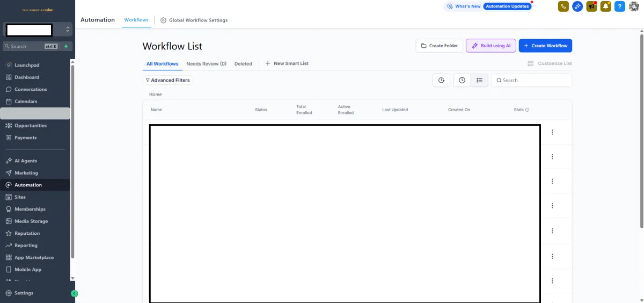Open the user profile avatar
Image resolution: width=644 pixels, height=303 pixels.
click(634, 6)
